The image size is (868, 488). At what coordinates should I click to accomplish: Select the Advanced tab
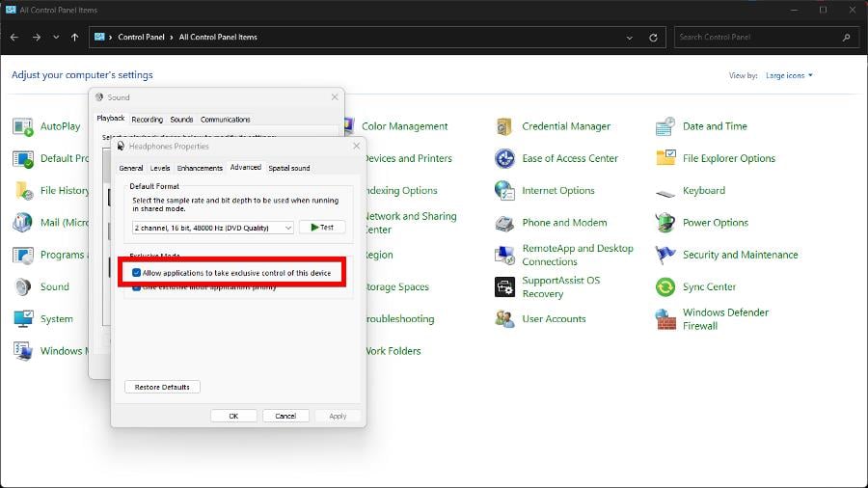[245, 167]
